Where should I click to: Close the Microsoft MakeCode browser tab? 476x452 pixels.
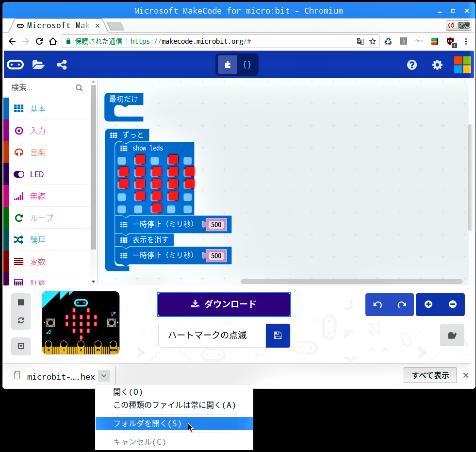[x=98, y=26]
